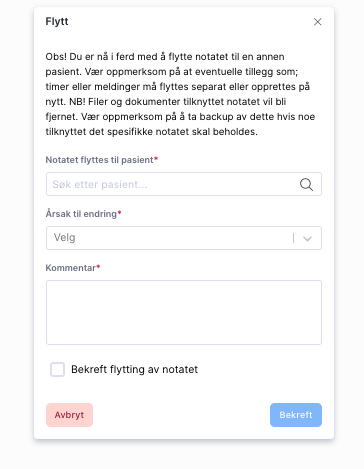
Task: Close the Flytt dialog with the X icon
Action: coord(317,22)
